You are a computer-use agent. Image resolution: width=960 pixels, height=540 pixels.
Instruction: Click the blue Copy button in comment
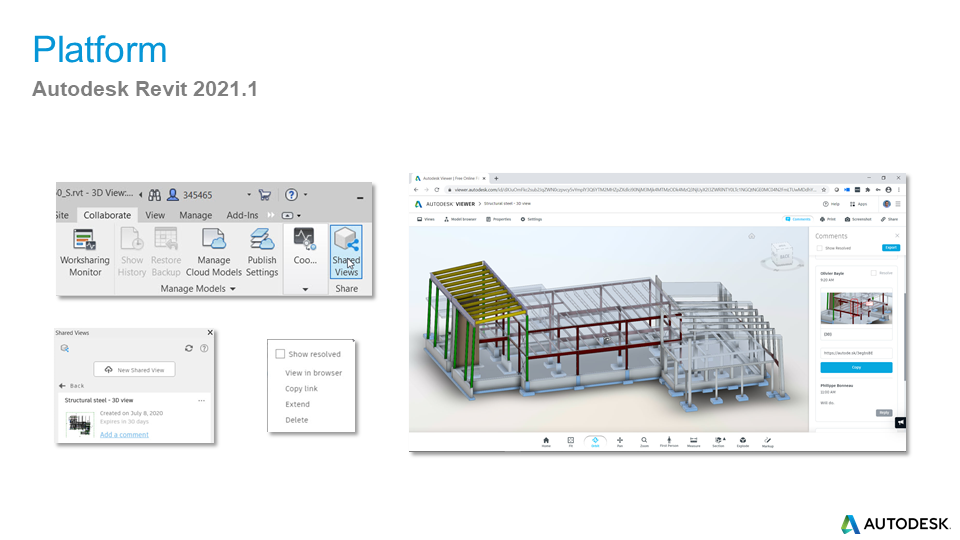pyautogui.click(x=856, y=367)
